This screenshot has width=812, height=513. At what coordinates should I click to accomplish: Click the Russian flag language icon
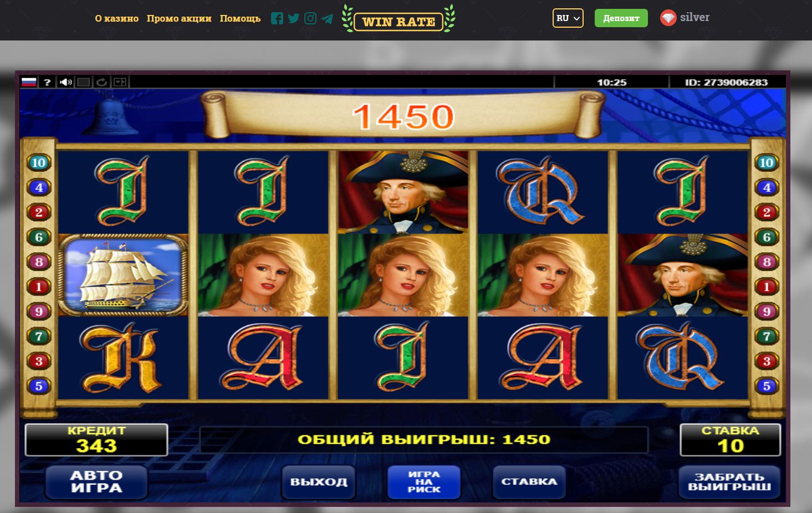tap(29, 82)
